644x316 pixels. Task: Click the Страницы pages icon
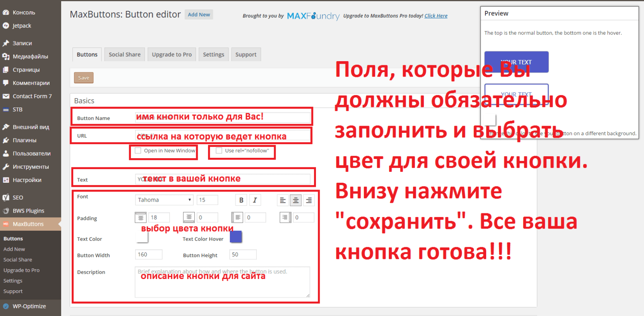[x=6, y=70]
